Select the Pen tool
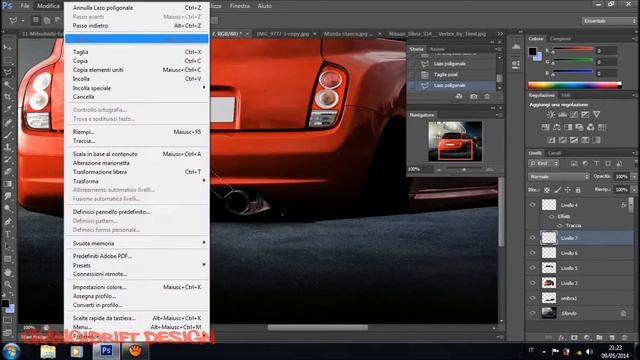 (8, 222)
